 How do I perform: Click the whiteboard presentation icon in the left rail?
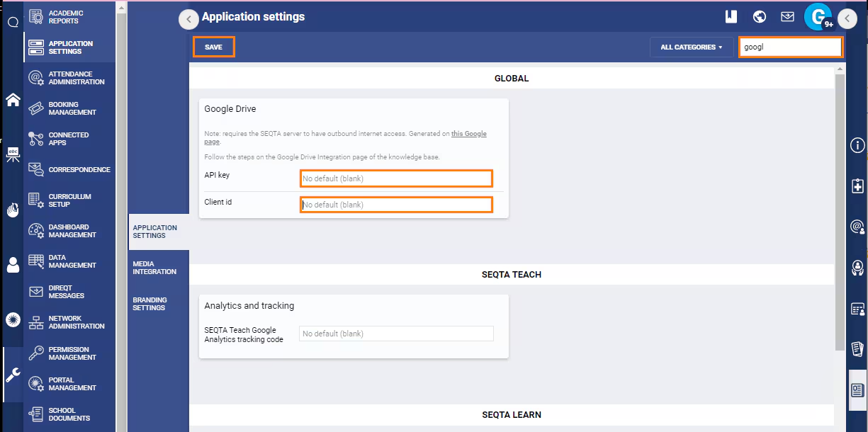[13, 154]
